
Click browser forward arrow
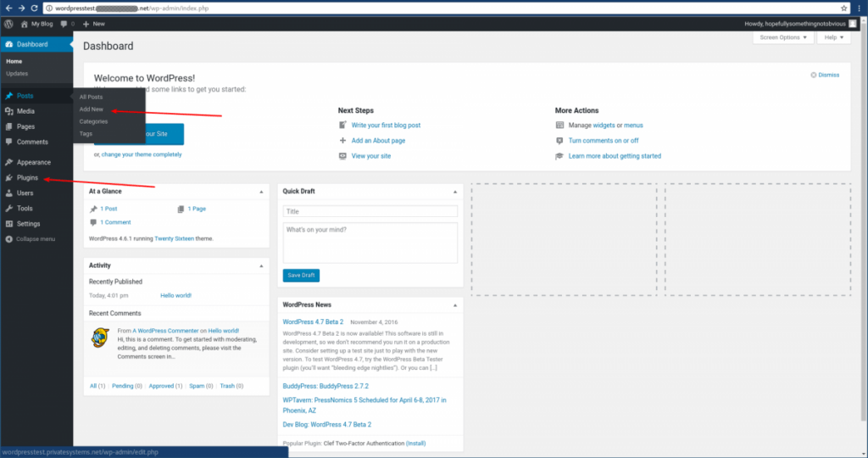[21, 8]
